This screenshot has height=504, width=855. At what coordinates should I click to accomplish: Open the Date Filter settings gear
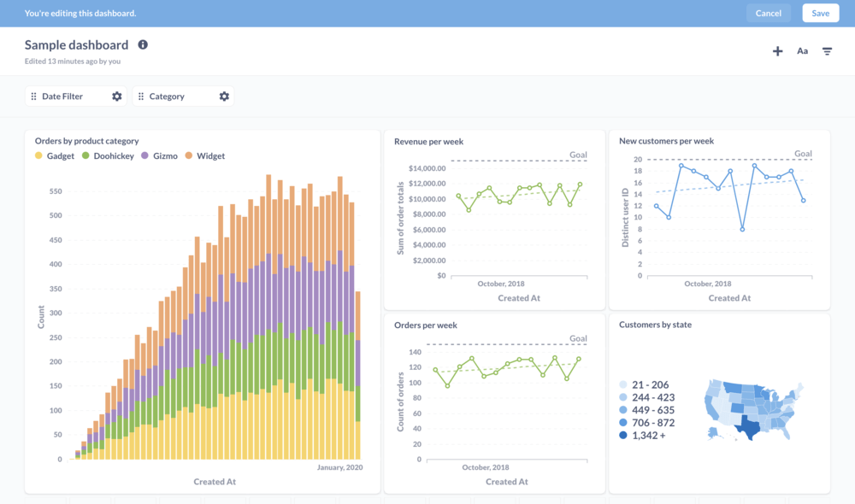116,97
